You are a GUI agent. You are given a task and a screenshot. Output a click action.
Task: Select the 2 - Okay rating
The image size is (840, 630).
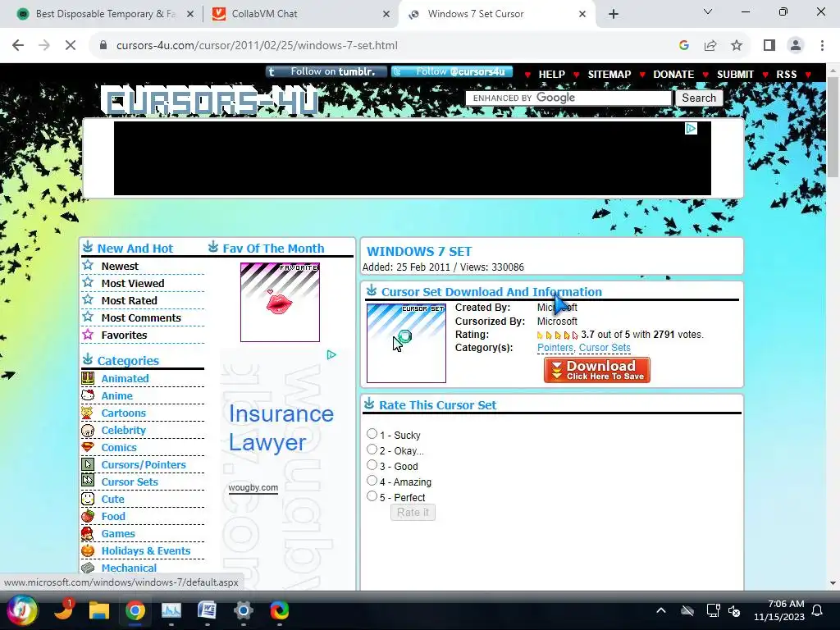point(372,449)
